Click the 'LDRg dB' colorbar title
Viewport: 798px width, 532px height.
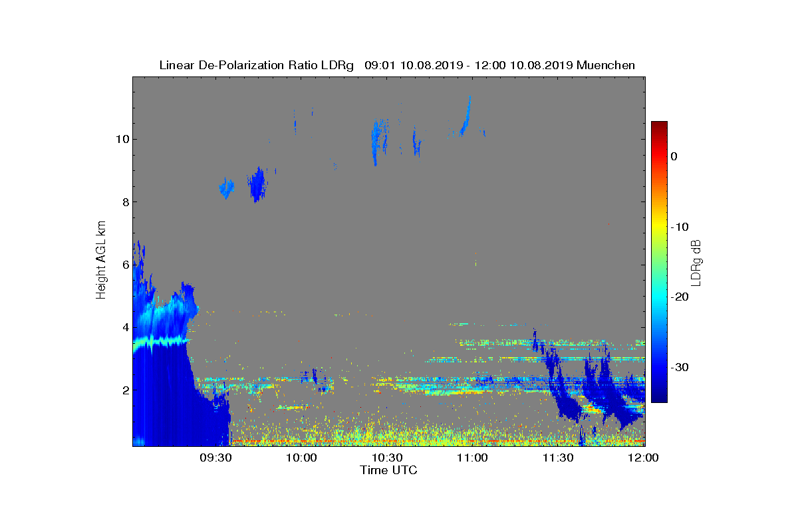[697, 262]
